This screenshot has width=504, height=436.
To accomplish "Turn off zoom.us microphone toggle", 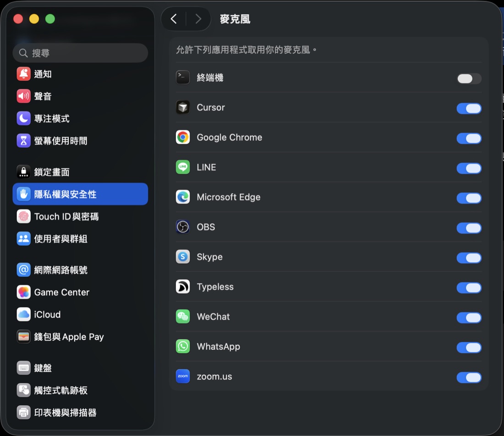I will pos(469,377).
